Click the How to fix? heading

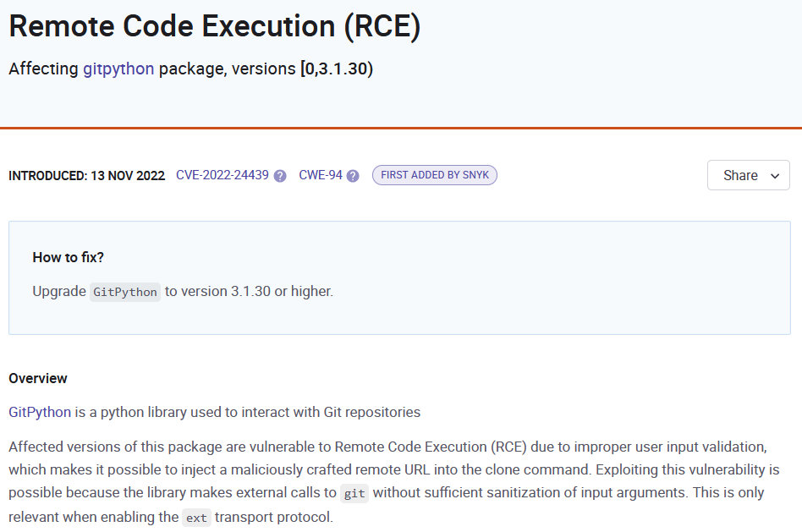[x=68, y=257]
